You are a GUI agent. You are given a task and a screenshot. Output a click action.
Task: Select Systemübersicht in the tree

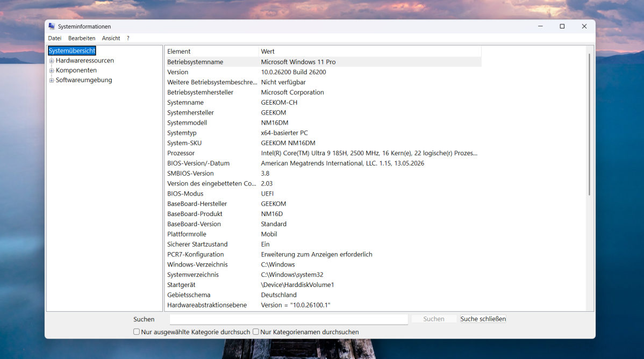pyautogui.click(x=72, y=51)
